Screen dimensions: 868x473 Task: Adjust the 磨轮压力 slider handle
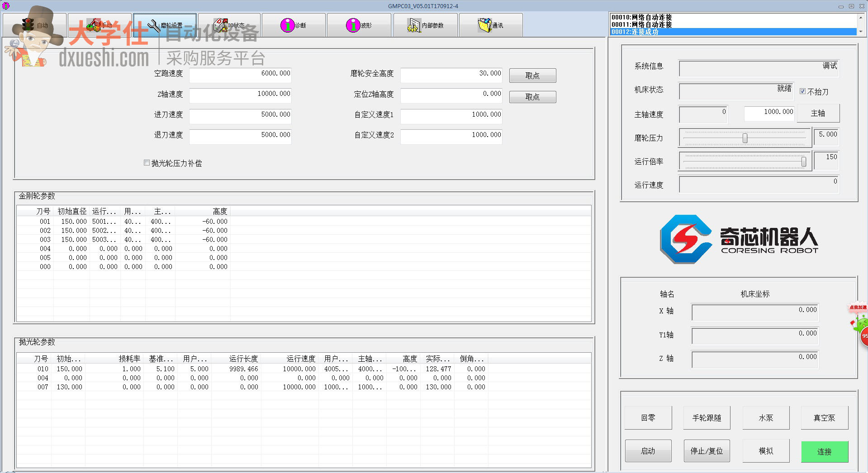pos(745,138)
